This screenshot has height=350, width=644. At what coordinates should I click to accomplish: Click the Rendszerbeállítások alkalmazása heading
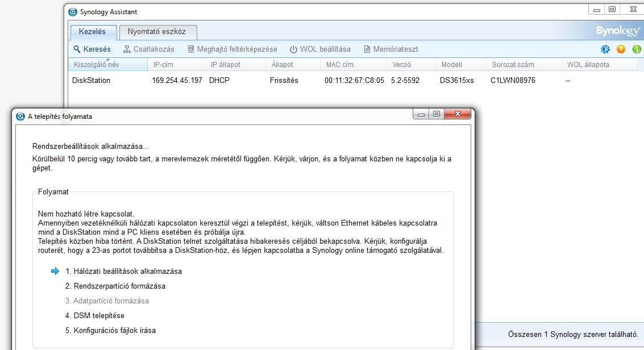pos(91,146)
